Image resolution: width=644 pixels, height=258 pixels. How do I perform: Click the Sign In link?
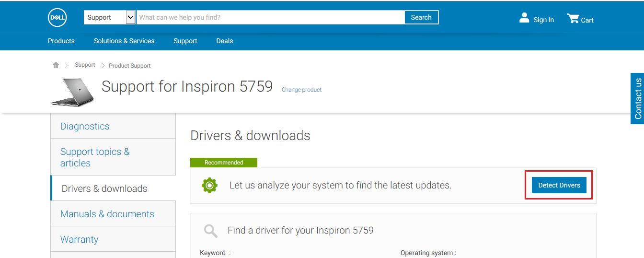tap(543, 20)
